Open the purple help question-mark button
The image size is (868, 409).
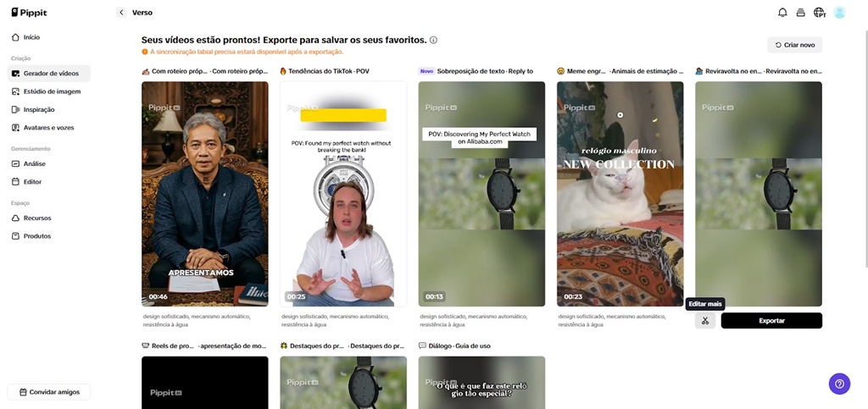[839, 384]
